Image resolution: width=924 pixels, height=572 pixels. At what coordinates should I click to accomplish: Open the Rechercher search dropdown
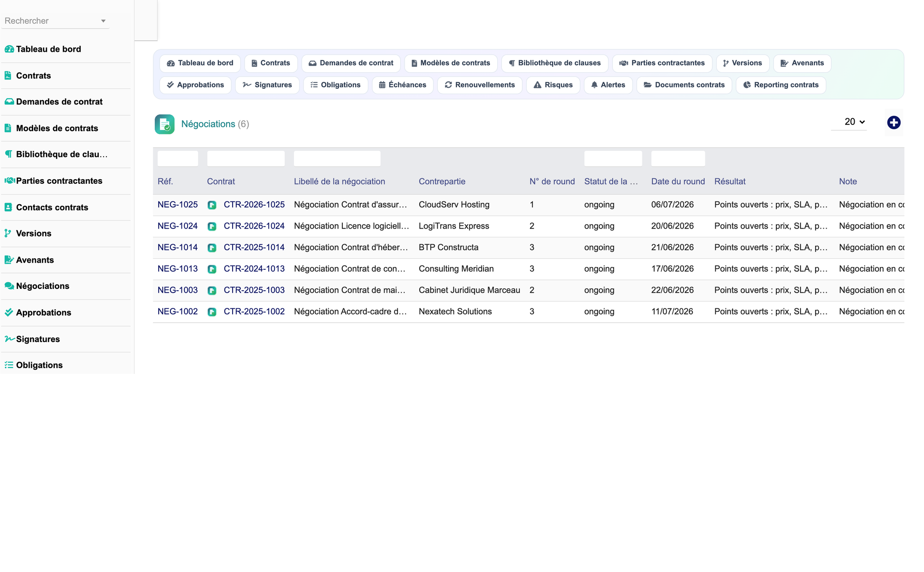click(55, 21)
